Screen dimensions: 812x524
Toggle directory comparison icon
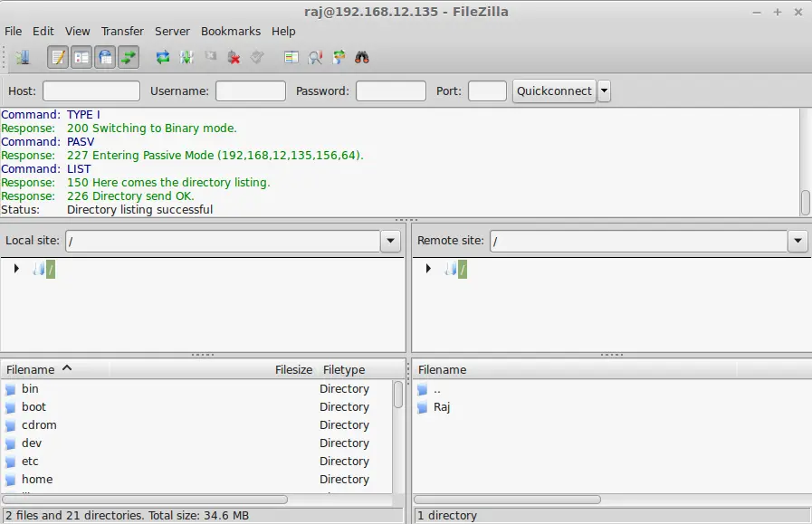[x=315, y=57]
